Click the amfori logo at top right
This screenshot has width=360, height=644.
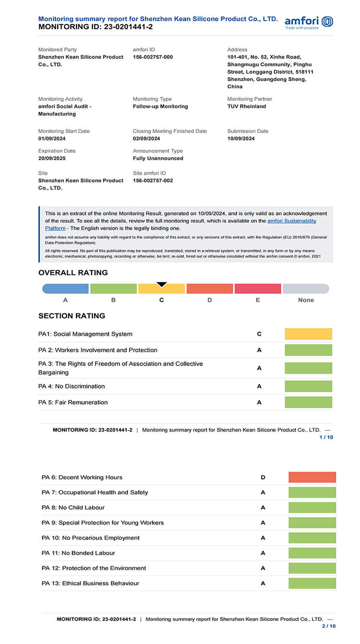(x=309, y=22)
